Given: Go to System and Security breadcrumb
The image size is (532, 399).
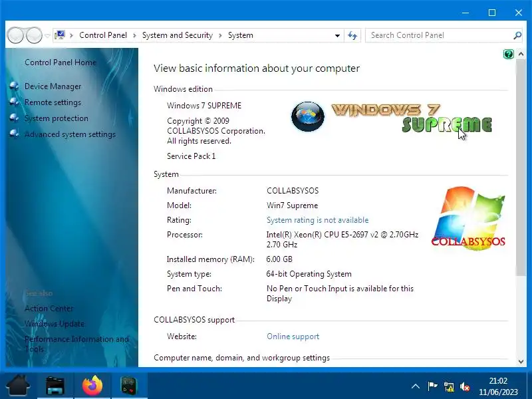Looking at the screenshot, I should point(177,35).
